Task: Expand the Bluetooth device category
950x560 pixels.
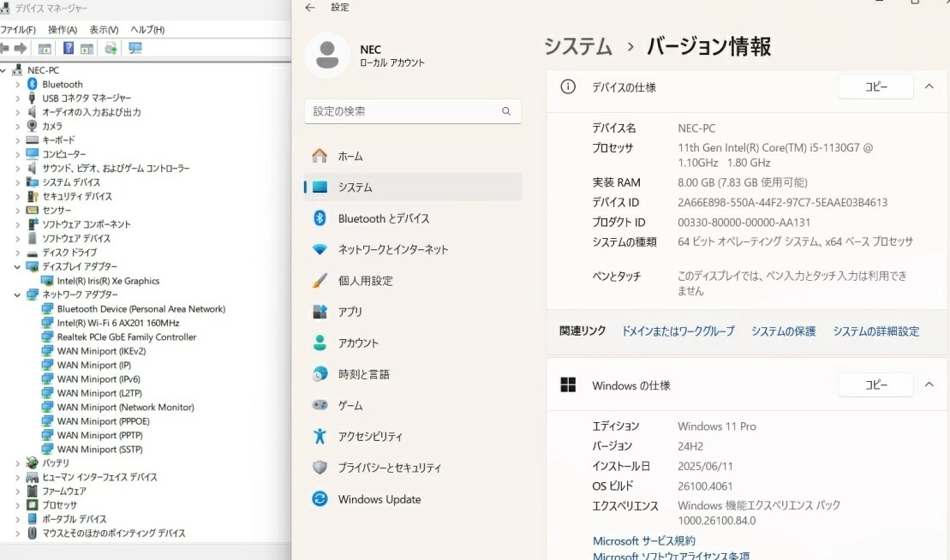Action: tap(17, 84)
